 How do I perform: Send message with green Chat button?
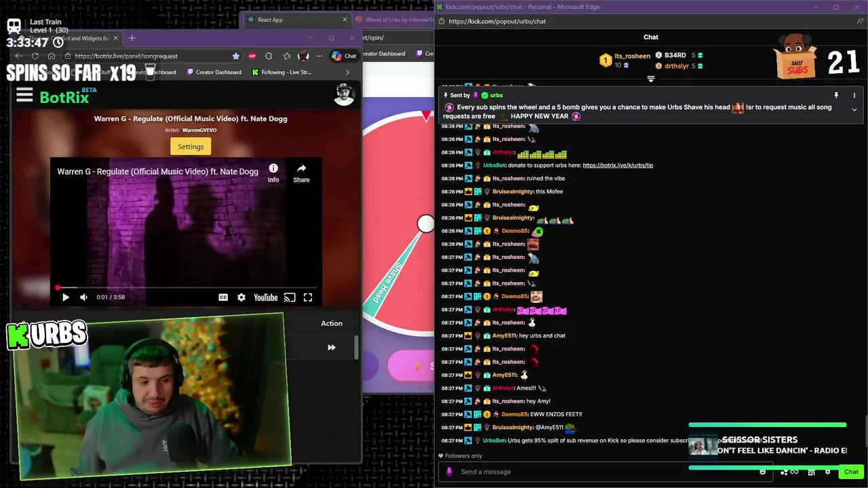coord(851,472)
